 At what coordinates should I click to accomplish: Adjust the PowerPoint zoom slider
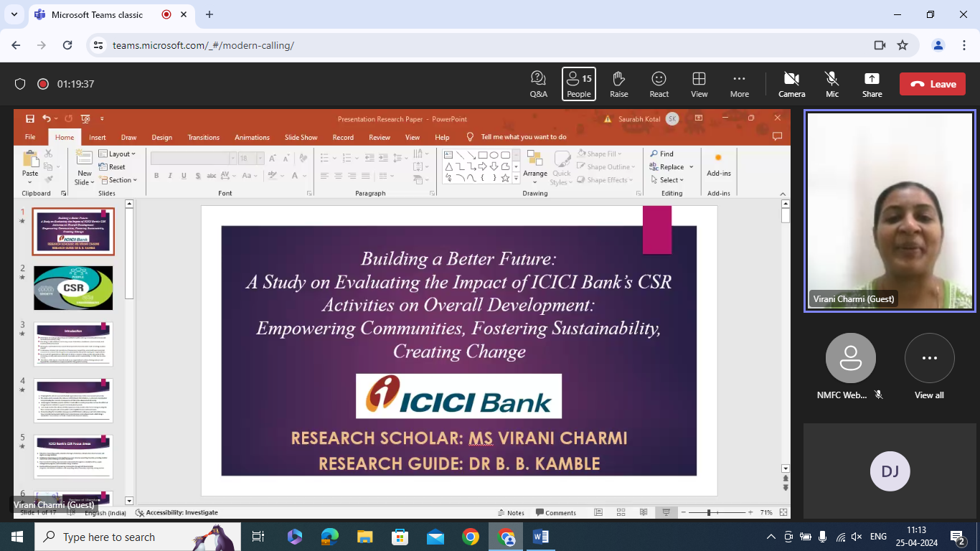(x=709, y=513)
